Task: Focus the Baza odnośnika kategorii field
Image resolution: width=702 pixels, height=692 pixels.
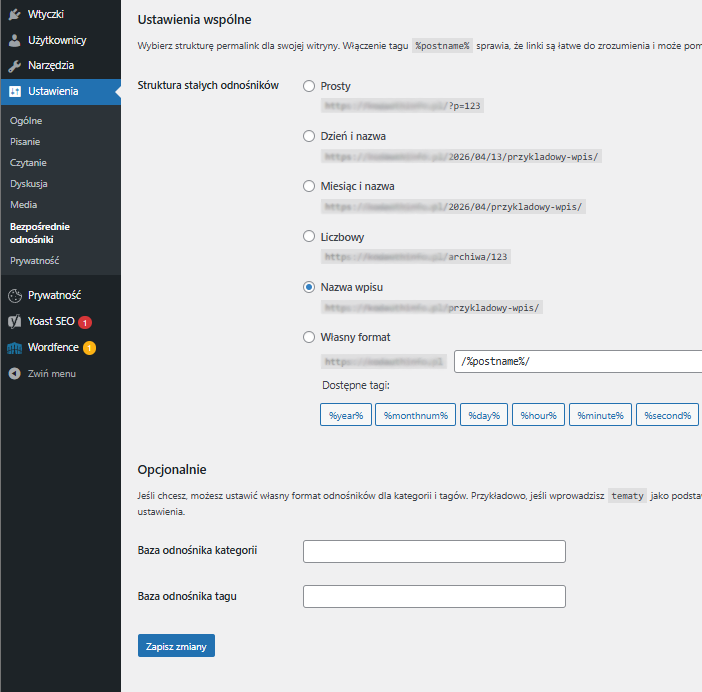Action: coord(434,551)
